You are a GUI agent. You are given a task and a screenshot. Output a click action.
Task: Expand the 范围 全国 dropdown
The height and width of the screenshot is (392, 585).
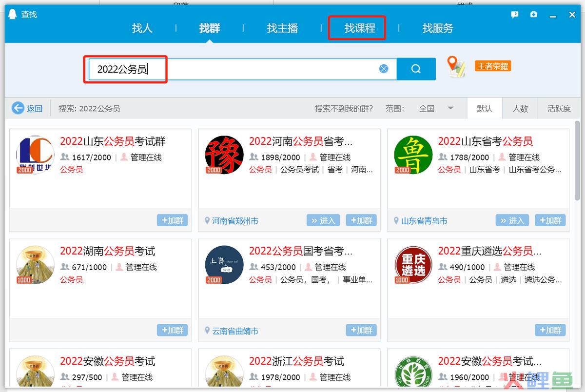tap(436, 109)
